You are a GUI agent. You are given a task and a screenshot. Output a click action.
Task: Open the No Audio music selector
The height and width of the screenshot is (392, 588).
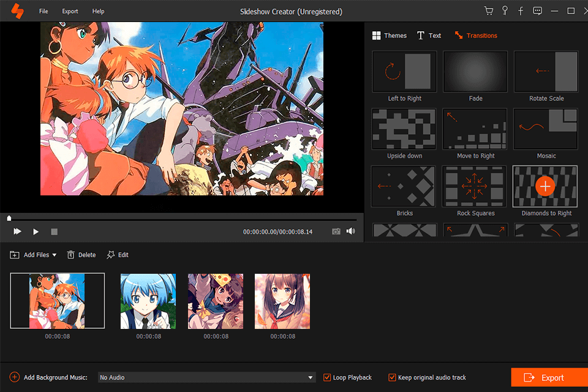point(206,377)
